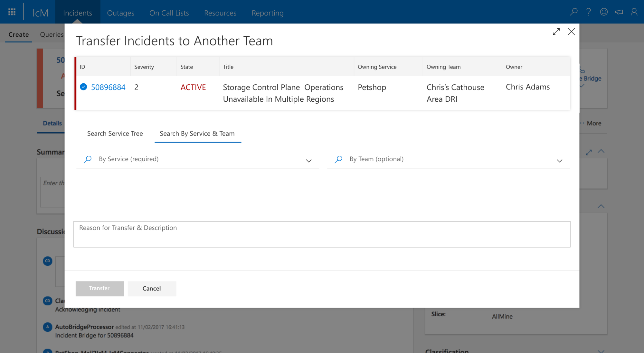
Task: Select the Create tab in background page
Action: tap(19, 34)
